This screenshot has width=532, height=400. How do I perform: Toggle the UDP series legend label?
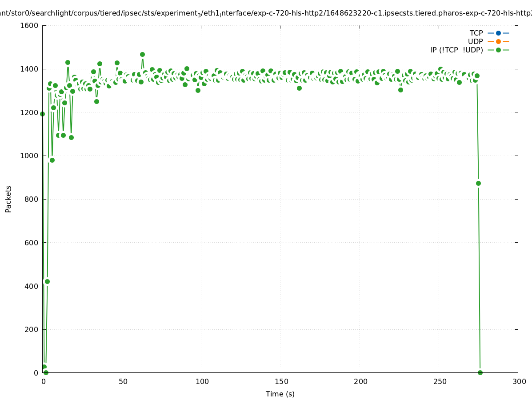point(475,41)
